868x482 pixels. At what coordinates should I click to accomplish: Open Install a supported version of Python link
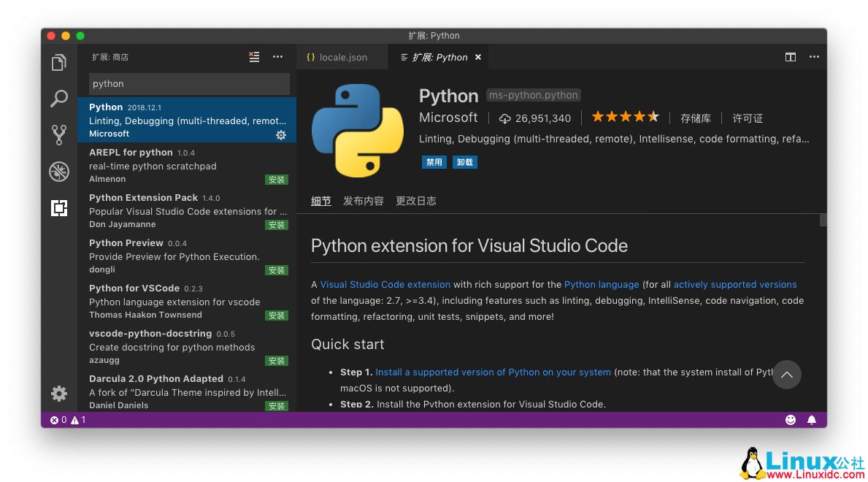[493, 372]
